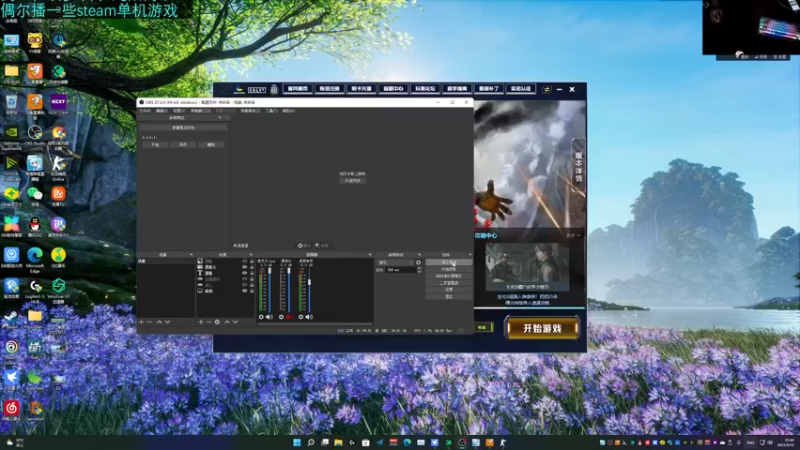This screenshot has width=800, height=450.
Task: Remove the selected scene with minus icon
Action: tap(149, 322)
